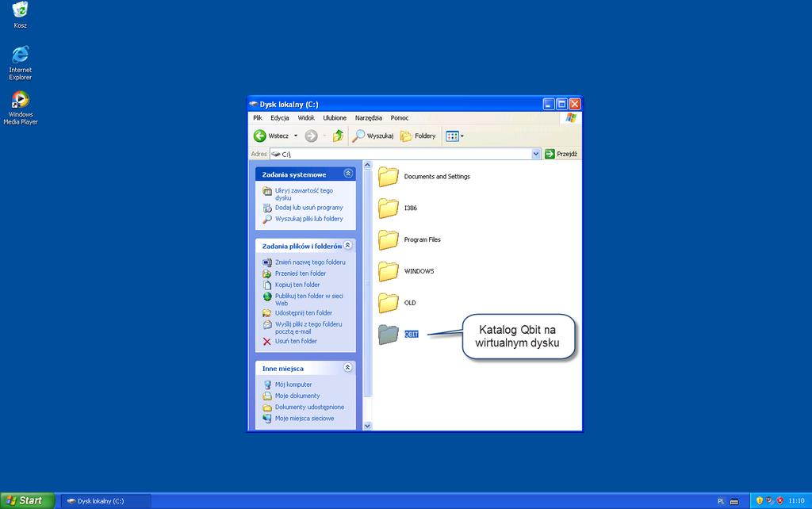
Task: Select the QBIT folder icon
Action: 388,335
